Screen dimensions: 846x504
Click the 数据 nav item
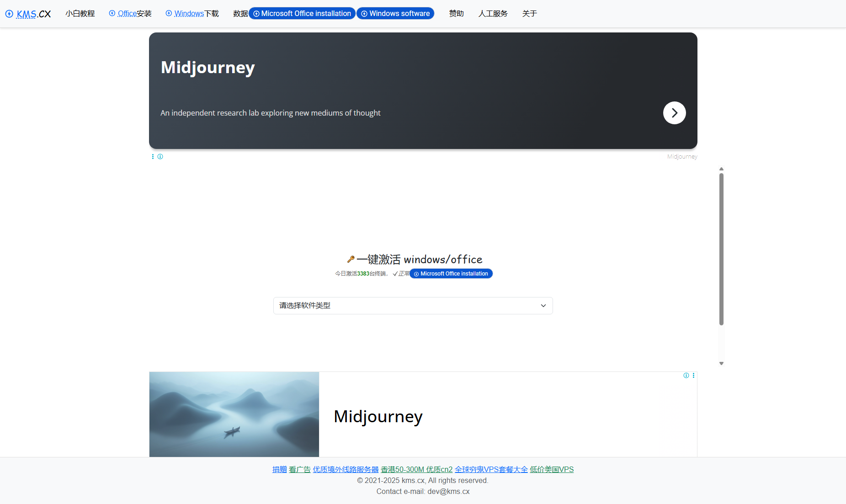(x=240, y=14)
